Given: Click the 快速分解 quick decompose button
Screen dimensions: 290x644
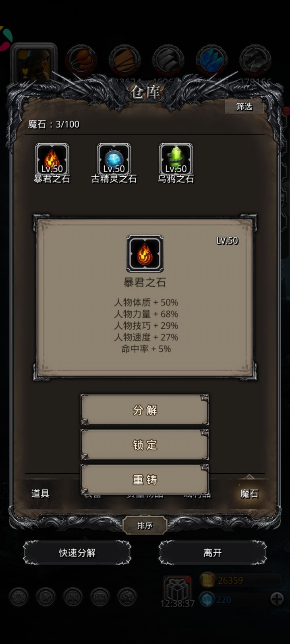Looking at the screenshot, I should 77,553.
